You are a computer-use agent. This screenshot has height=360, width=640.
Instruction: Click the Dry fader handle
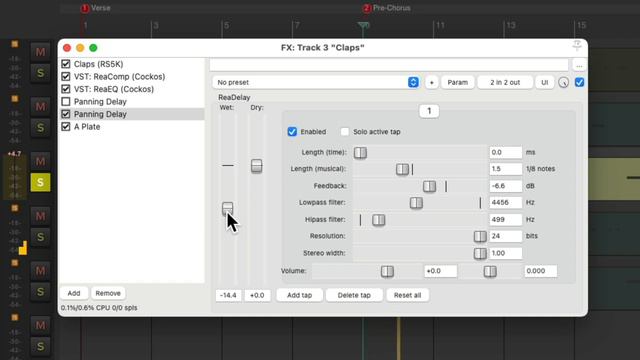[256, 166]
